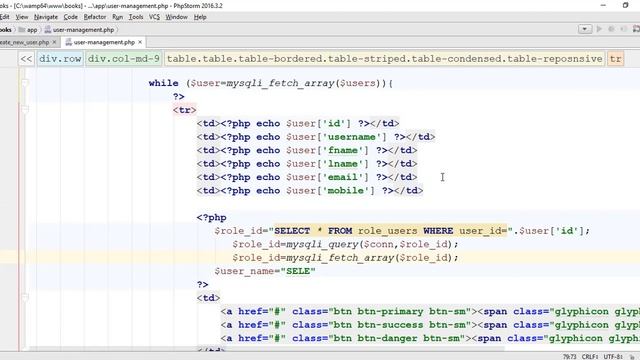Select the tr breadcrumb
This screenshot has width=640, height=360.
coord(616,59)
